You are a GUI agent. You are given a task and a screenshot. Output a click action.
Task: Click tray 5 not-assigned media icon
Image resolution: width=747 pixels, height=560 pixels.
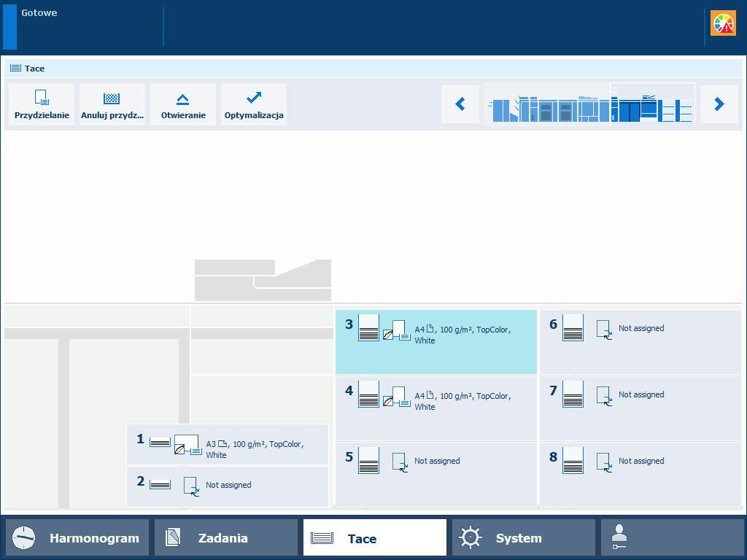pyautogui.click(x=400, y=462)
